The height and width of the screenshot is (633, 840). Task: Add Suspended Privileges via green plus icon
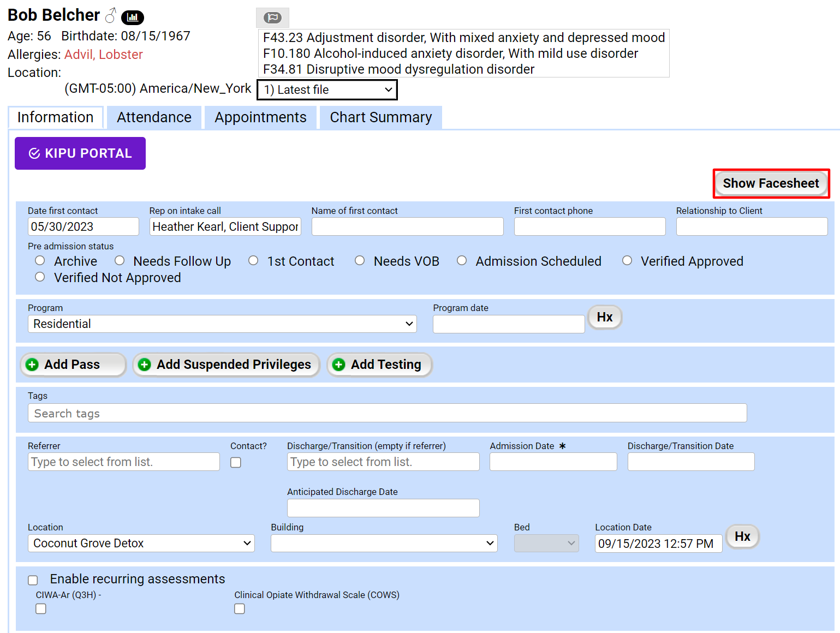[144, 365]
